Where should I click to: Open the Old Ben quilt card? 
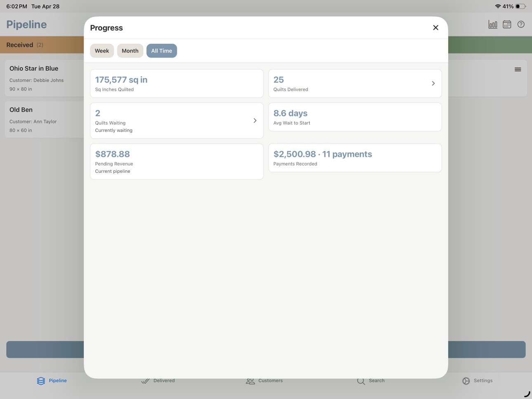(45, 120)
